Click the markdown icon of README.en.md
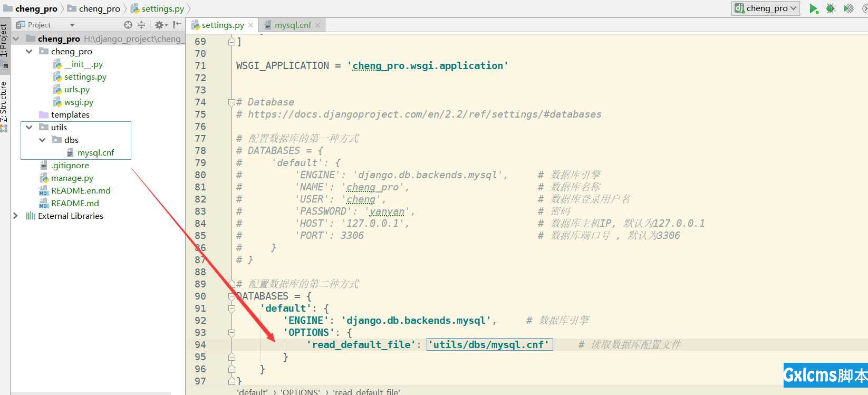The height and width of the screenshot is (395, 868). pos(44,191)
